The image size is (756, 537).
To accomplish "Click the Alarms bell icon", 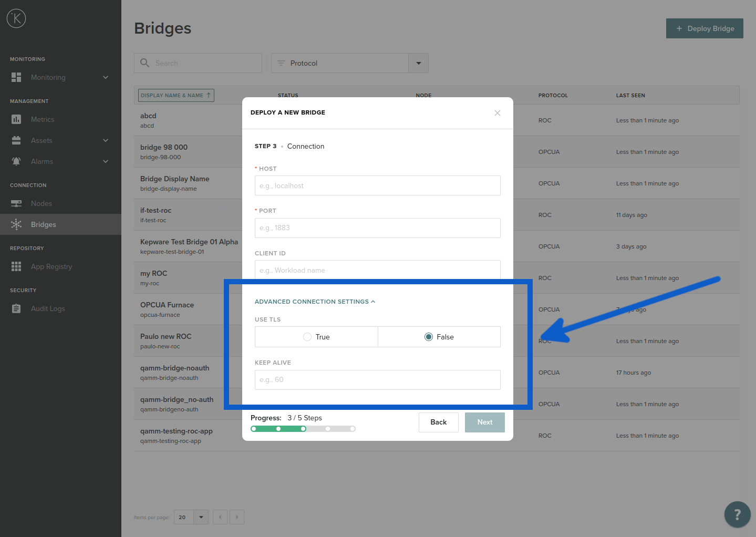I will point(16,161).
